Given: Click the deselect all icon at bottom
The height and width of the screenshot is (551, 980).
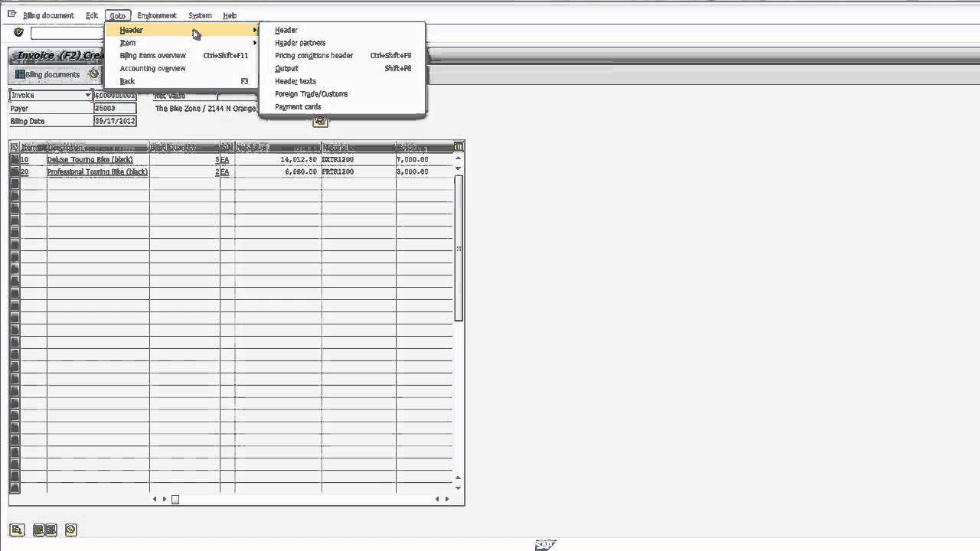Looking at the screenshot, I should click(51, 530).
